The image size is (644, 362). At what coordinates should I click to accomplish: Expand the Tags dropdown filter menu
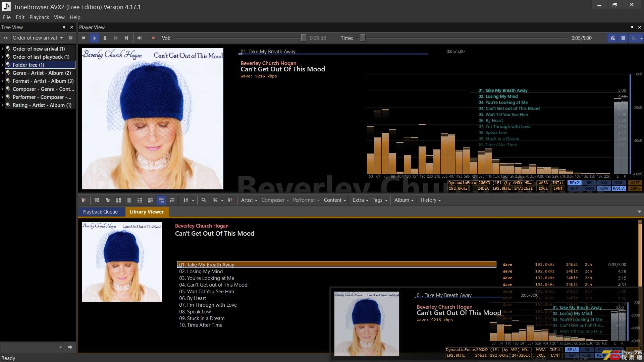coord(379,200)
